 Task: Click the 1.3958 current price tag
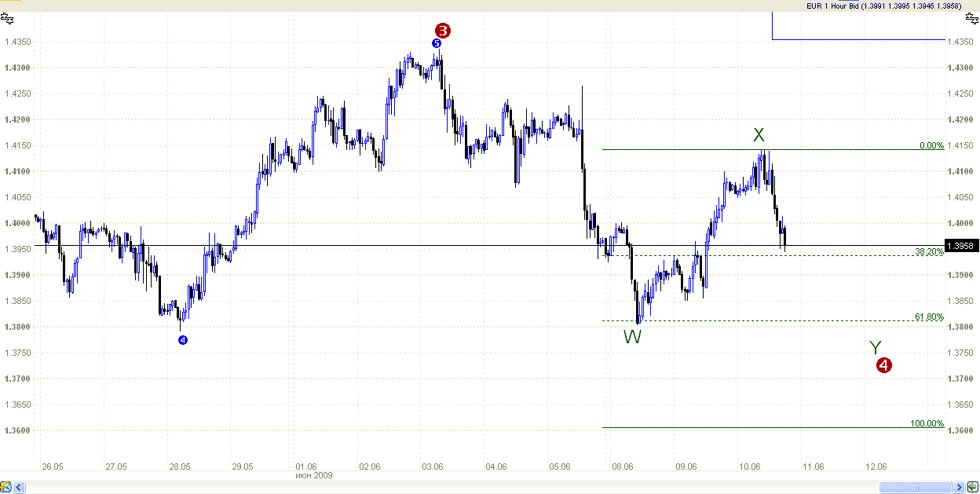pyautogui.click(x=961, y=246)
